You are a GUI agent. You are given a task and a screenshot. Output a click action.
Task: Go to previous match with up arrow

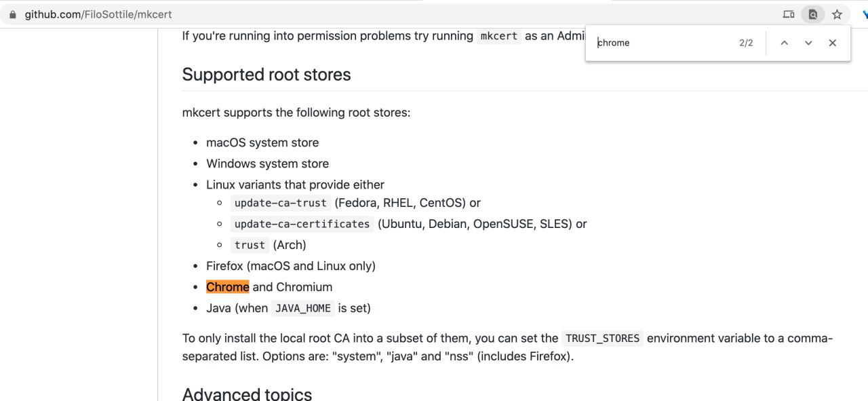(x=784, y=43)
